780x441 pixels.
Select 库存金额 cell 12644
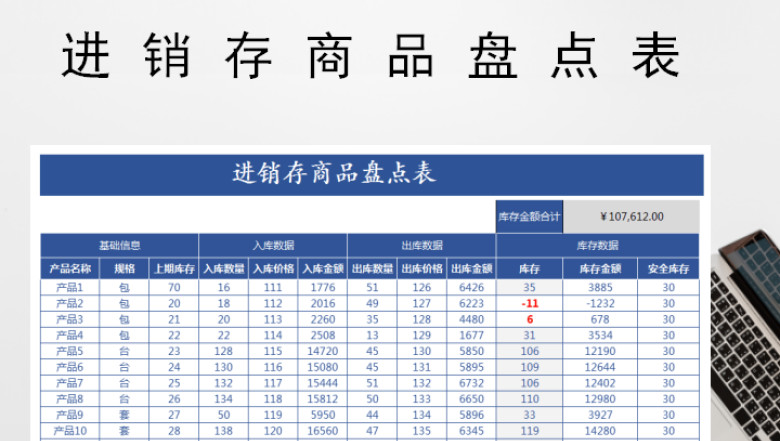600,367
